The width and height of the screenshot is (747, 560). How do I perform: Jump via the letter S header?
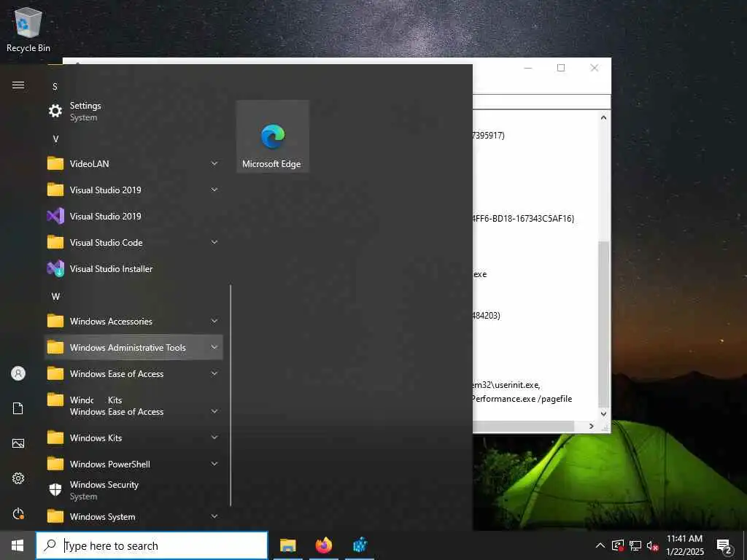tap(55, 87)
